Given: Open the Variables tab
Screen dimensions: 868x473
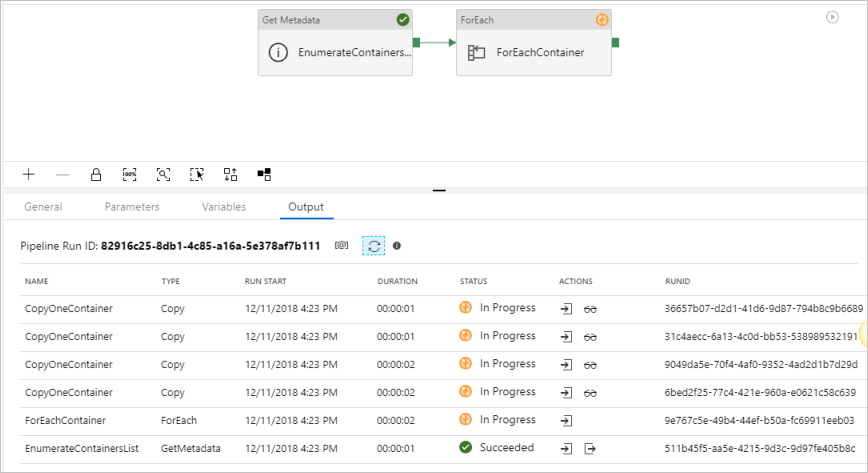Looking at the screenshot, I should pos(224,207).
